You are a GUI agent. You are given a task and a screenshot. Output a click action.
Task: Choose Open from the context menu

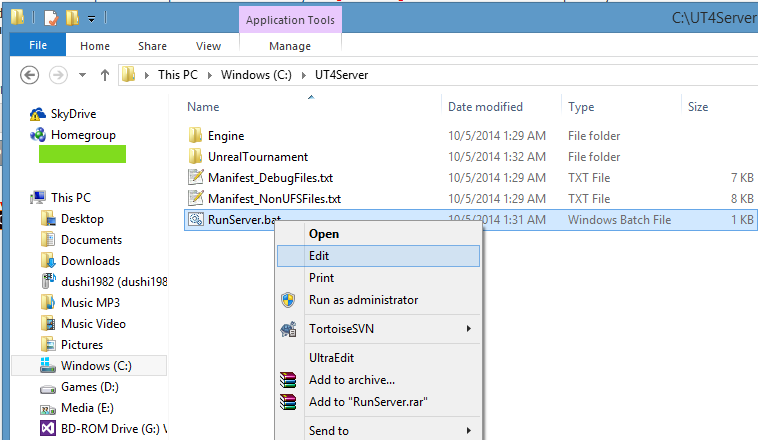pyautogui.click(x=379, y=234)
